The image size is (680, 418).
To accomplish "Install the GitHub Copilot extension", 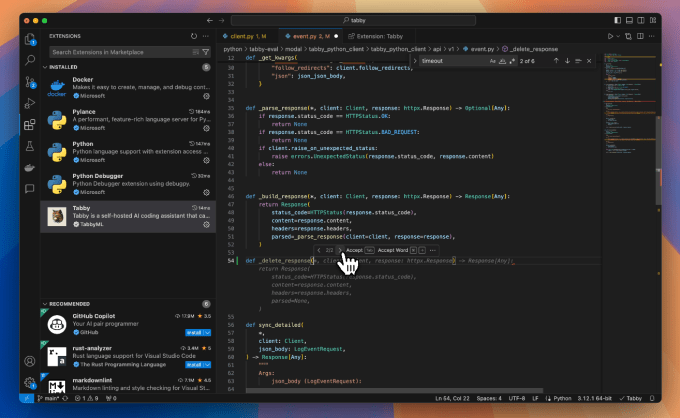I will pyautogui.click(x=196, y=332).
